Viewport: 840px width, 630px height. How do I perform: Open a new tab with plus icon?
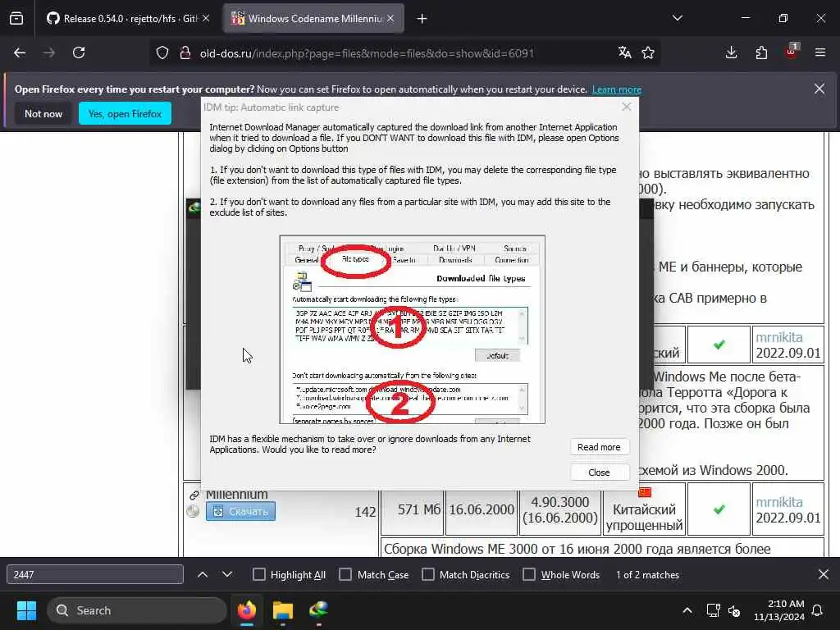422,19
